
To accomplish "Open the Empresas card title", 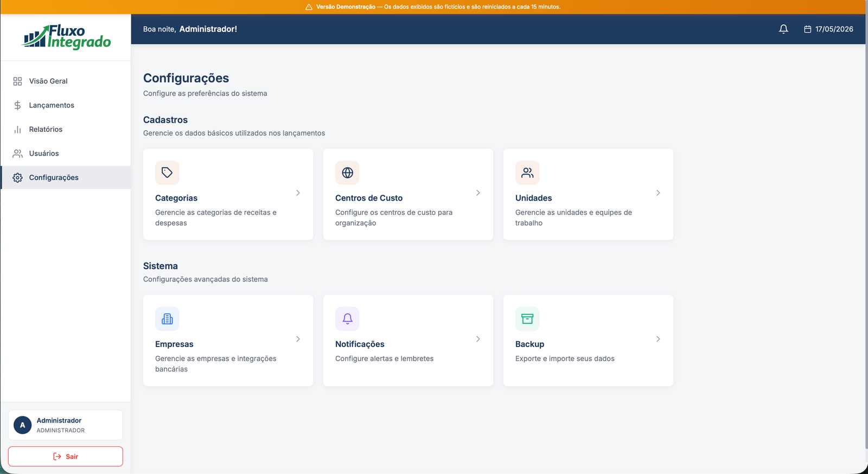I will 174,344.
